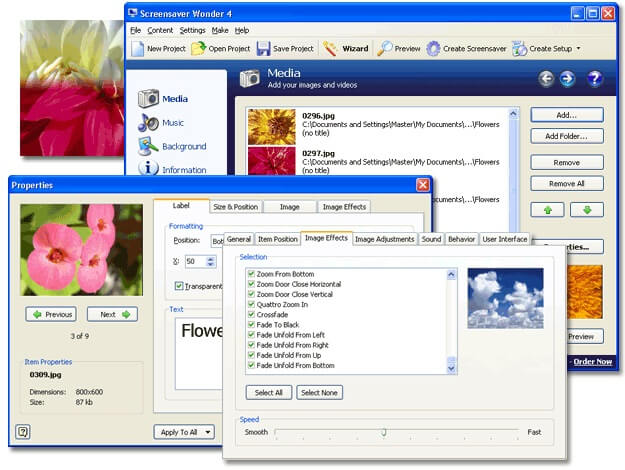Click the Create Screensaver toolbar icon
Image resolution: width=625 pixels, height=470 pixels.
tap(433, 48)
